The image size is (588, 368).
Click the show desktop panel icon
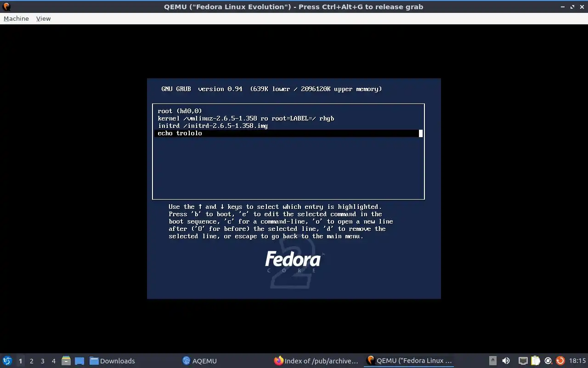click(x=79, y=361)
